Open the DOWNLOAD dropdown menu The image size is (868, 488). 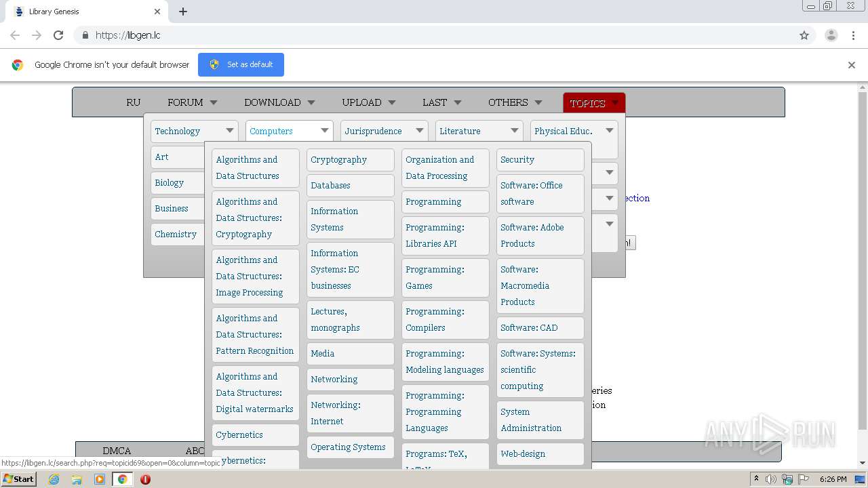point(279,102)
